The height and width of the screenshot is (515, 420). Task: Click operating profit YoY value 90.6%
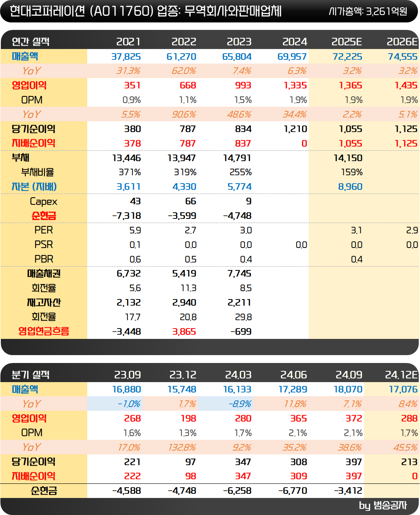184,115
